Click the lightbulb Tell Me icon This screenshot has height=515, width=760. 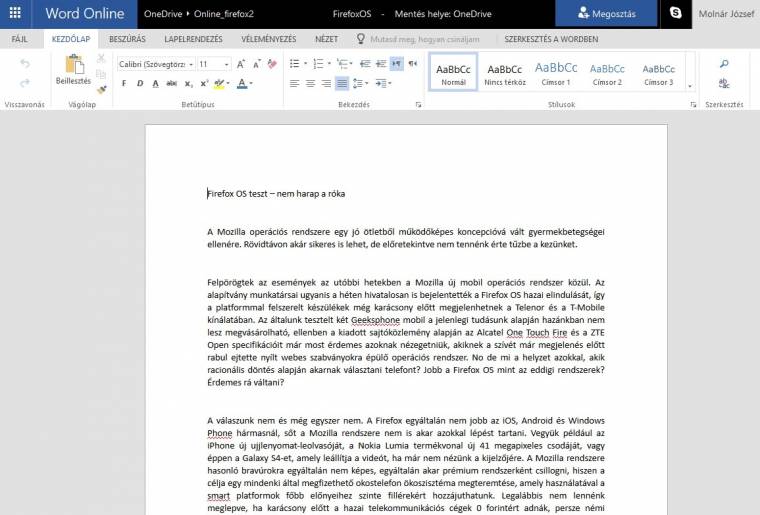[x=361, y=39]
